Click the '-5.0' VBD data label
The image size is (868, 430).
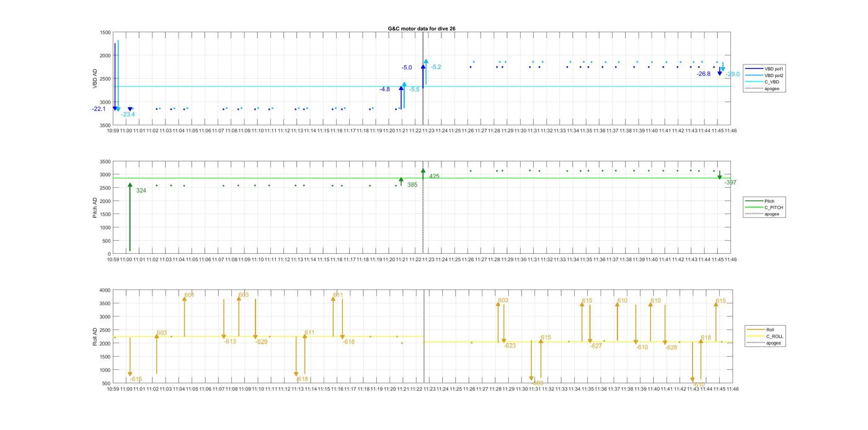click(407, 68)
